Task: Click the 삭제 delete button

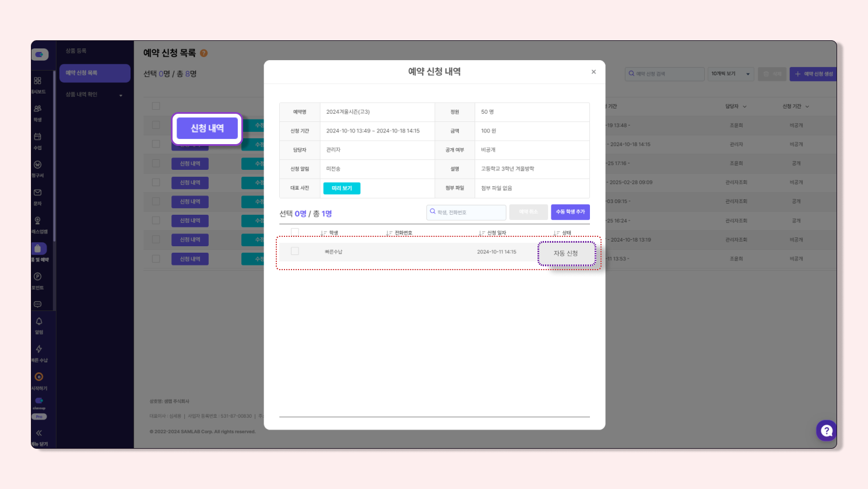Action: 772,74
